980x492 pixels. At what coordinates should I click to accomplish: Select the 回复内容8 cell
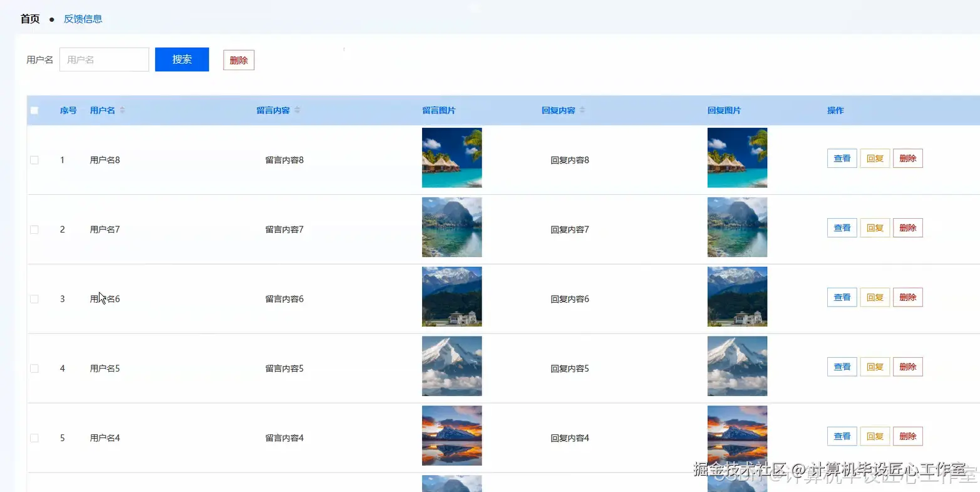click(x=570, y=160)
